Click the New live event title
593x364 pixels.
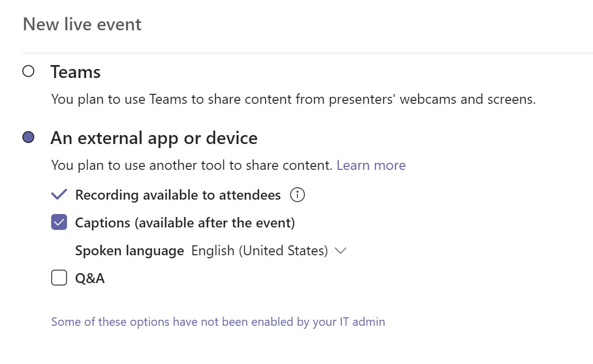point(82,24)
